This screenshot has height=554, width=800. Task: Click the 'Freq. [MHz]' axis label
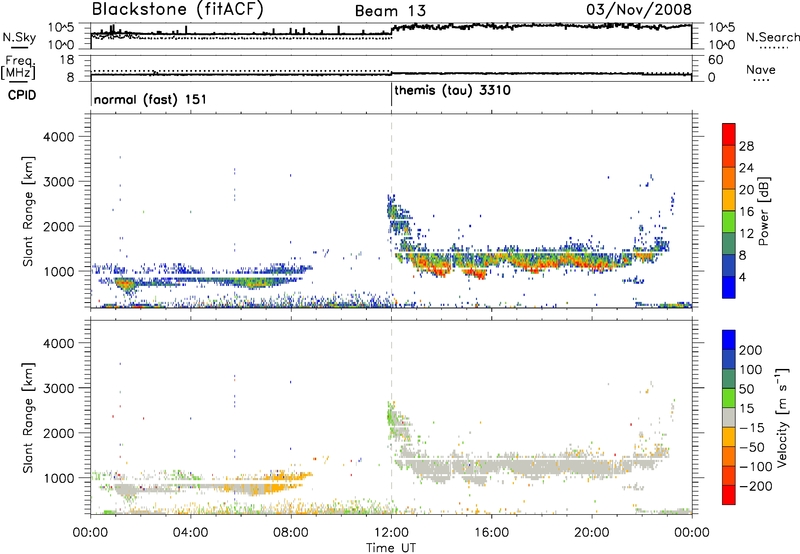pos(18,67)
